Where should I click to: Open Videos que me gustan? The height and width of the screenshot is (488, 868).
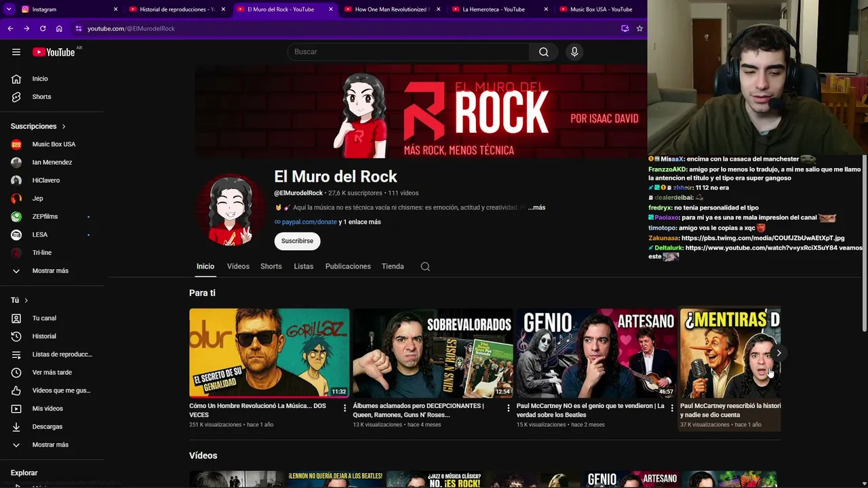pyautogui.click(x=52, y=390)
